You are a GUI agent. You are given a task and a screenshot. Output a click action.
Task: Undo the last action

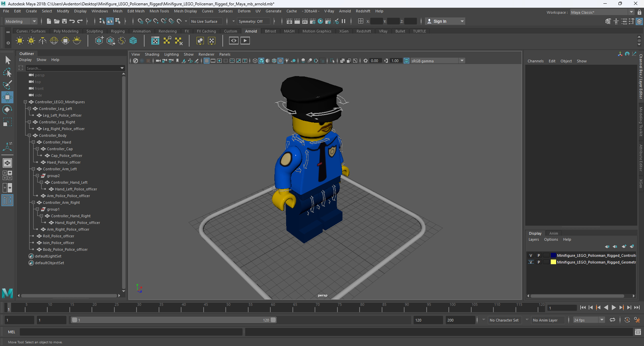(72, 21)
